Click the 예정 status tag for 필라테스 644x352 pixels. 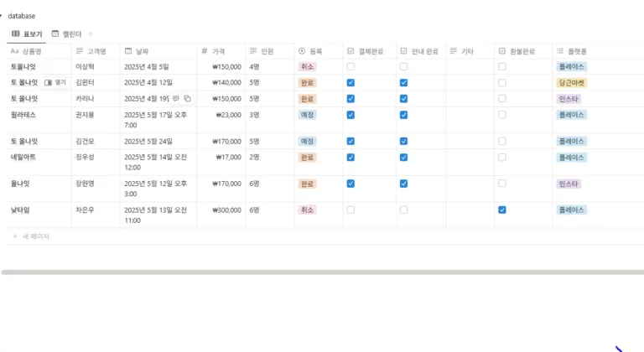pyautogui.click(x=307, y=115)
